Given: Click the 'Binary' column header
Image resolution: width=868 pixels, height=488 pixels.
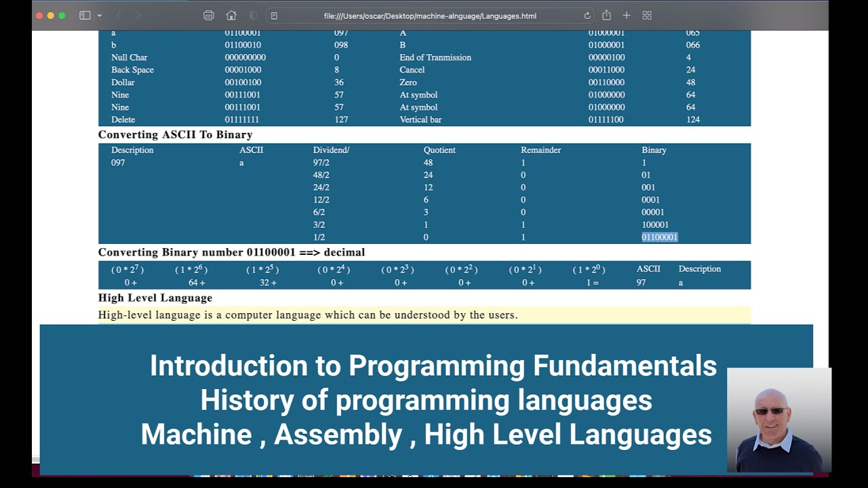Looking at the screenshot, I should [654, 150].
